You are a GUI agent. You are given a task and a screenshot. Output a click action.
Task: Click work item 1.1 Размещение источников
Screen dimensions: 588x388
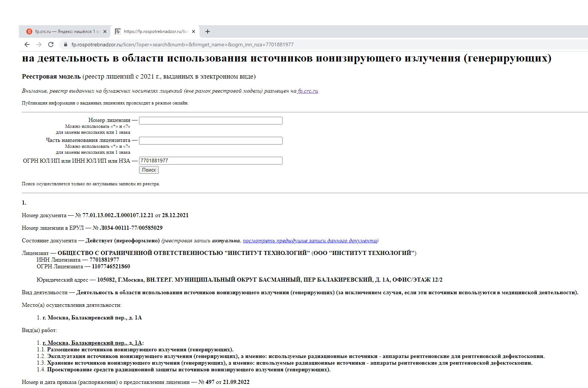(140, 349)
